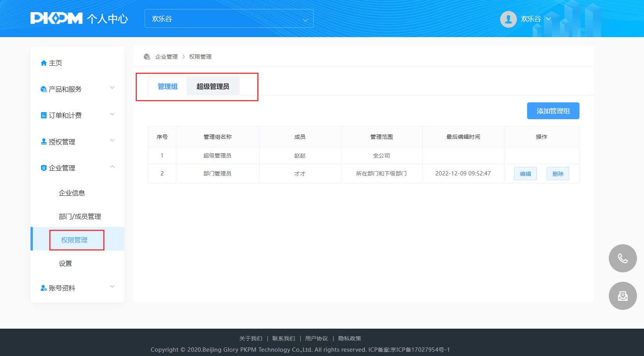Open the user account menu arrow

[548, 19]
